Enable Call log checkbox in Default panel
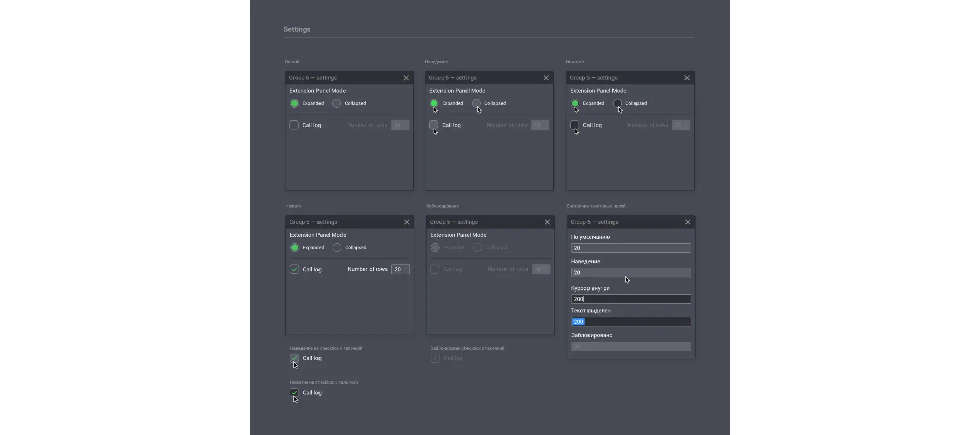 tap(294, 125)
